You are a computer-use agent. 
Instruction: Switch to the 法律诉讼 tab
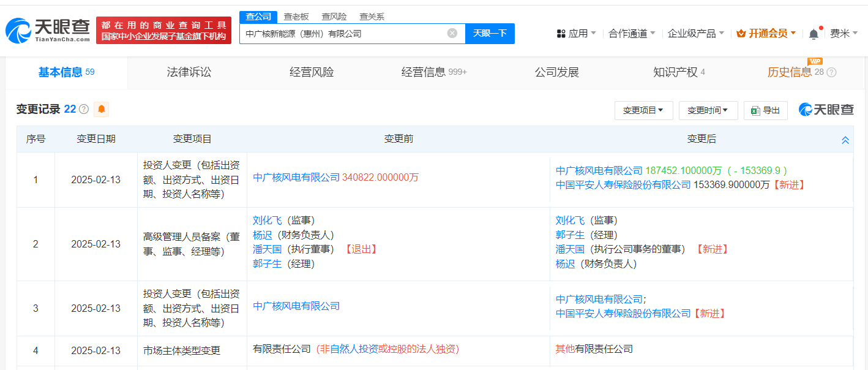189,72
